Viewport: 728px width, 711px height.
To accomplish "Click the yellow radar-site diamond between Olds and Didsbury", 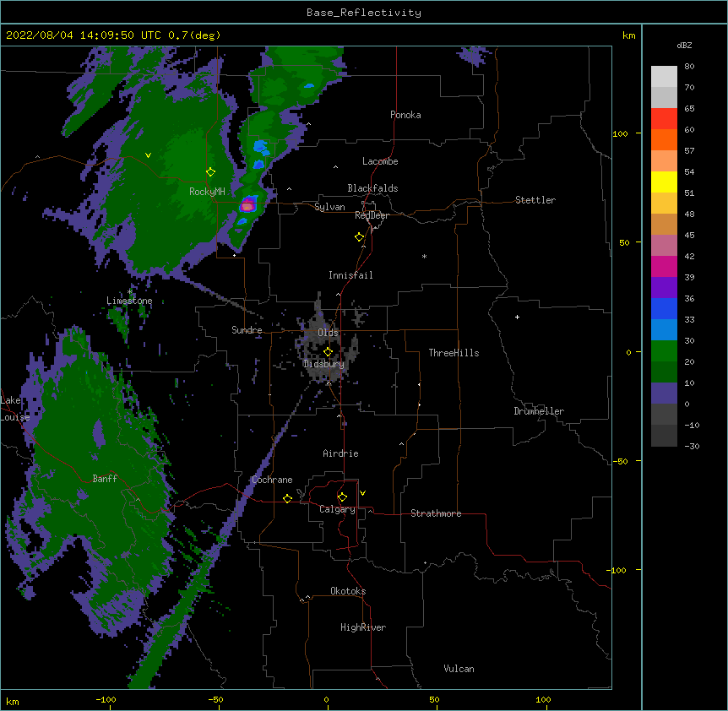I will click(x=328, y=352).
